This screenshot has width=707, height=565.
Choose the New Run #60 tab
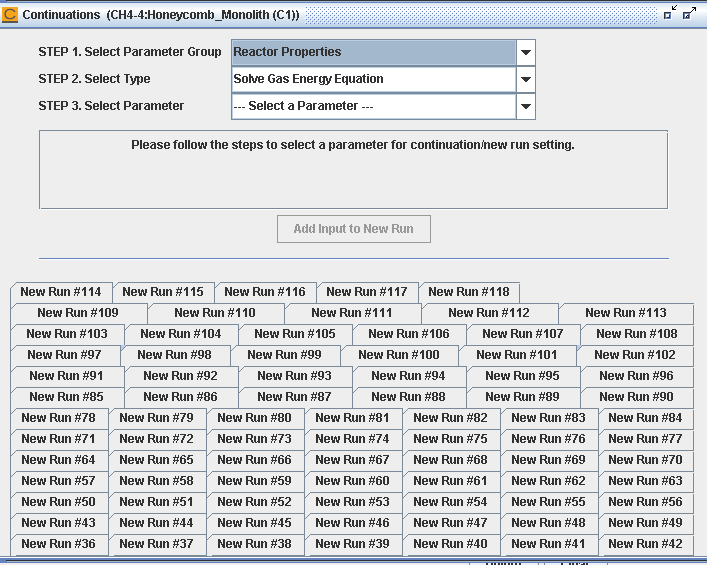[x=353, y=481]
